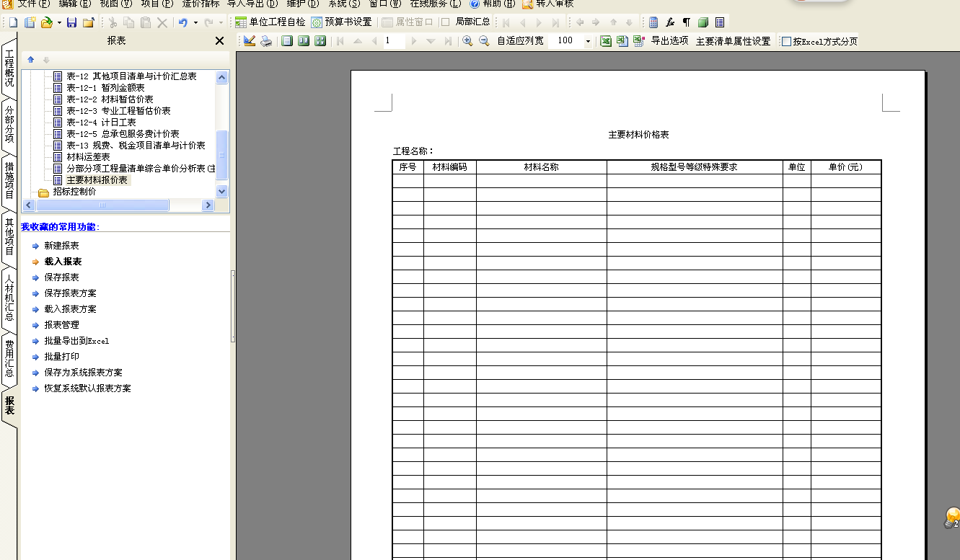Viewport: 960px width, 560px height.
Task: Click the New file icon
Action: (x=13, y=22)
